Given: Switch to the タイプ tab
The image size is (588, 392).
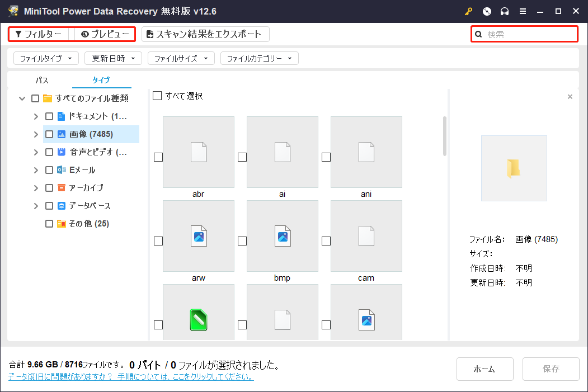Looking at the screenshot, I should pos(101,80).
